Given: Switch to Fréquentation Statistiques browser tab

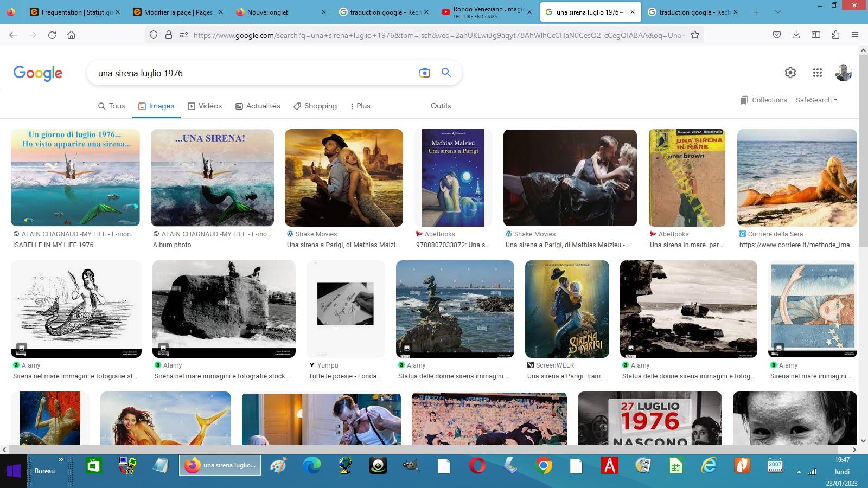Looking at the screenshot, I should [75, 12].
